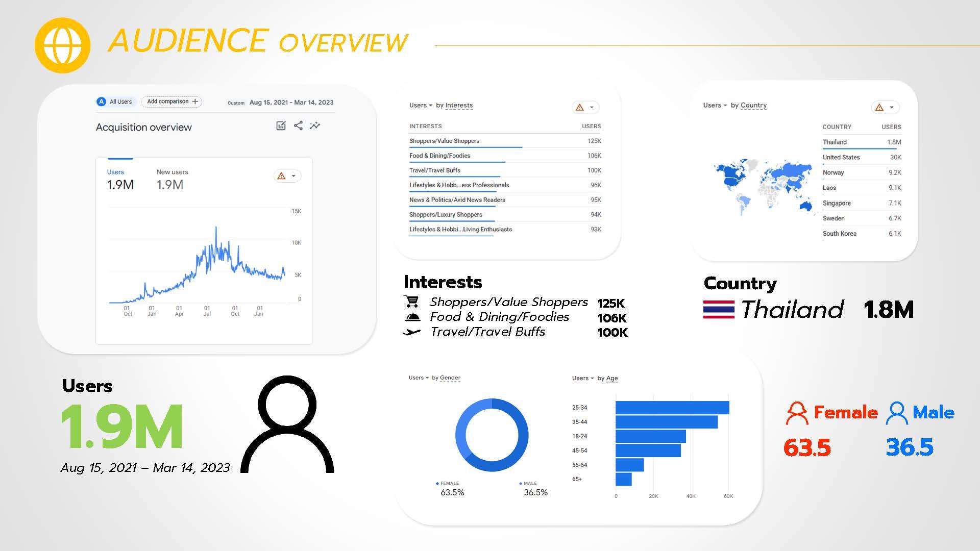Click the Shoppers/Value Shoppers table row
Screen dimensions: 980x551
coord(505,141)
